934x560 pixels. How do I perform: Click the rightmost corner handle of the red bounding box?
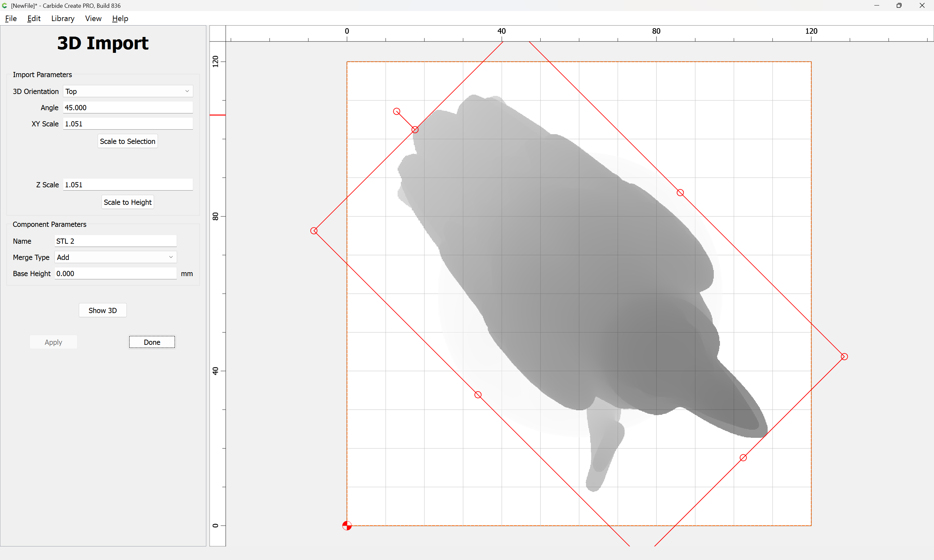[x=844, y=356]
